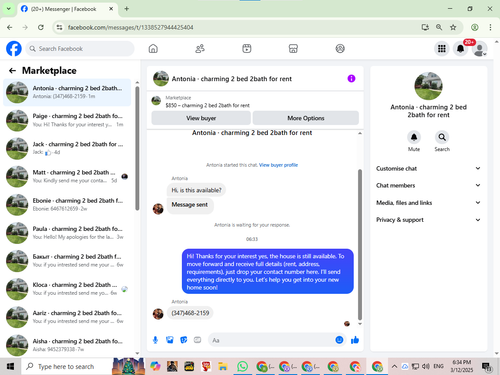This screenshot has width=500, height=375.
Task: Open the Facebook menu grid icon
Action: 442,49
